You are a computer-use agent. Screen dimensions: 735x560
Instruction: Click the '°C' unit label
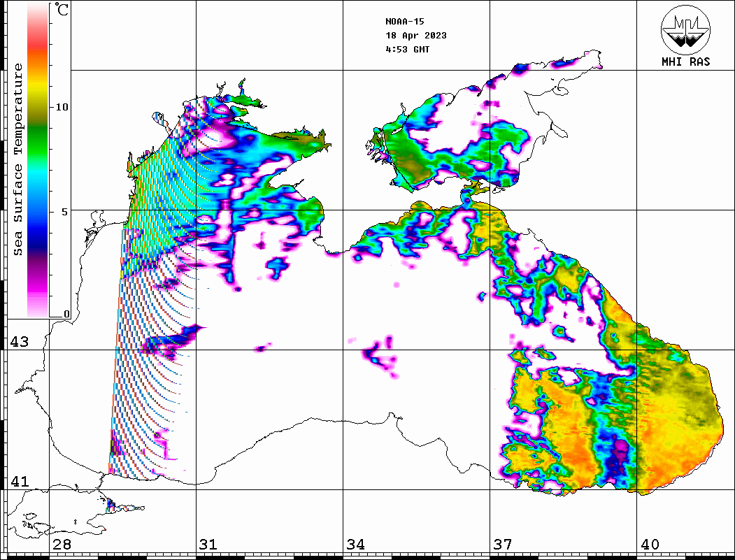pyautogui.click(x=62, y=9)
